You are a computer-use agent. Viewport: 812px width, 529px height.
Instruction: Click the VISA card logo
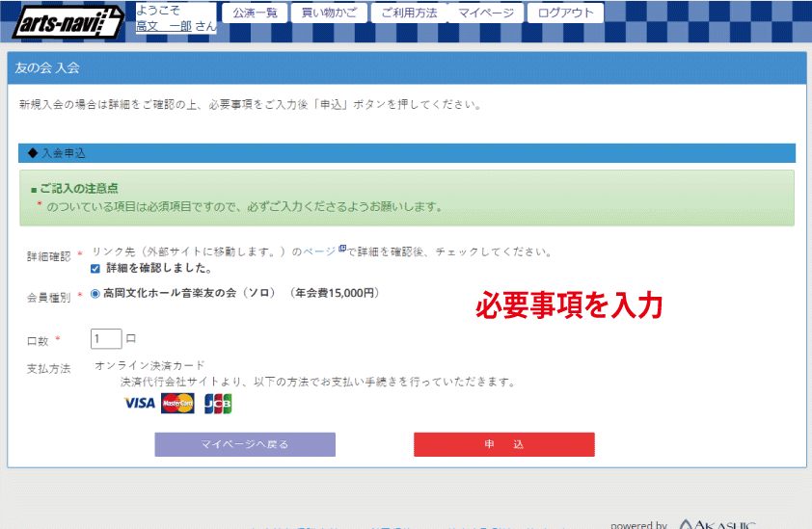click(140, 403)
